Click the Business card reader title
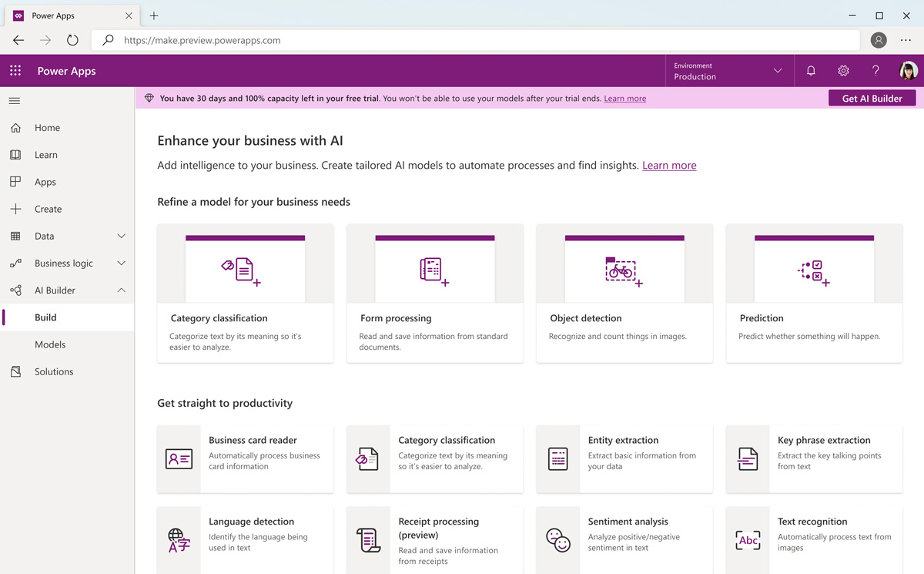This screenshot has height=574, width=924. click(253, 440)
